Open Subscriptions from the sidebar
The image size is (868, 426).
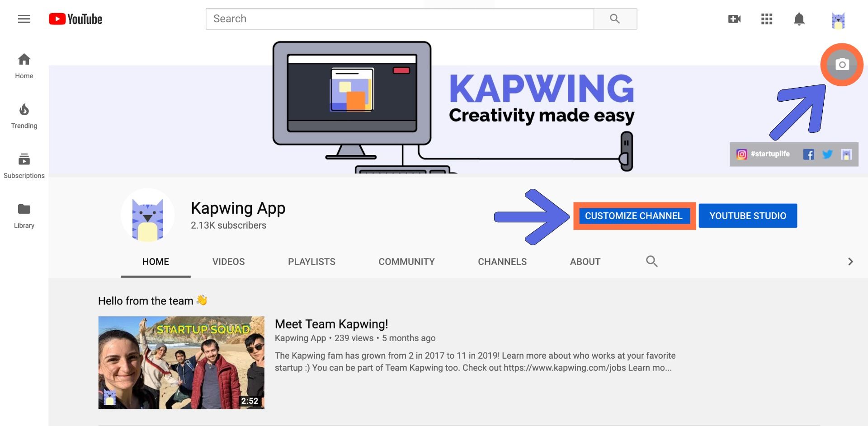point(24,159)
